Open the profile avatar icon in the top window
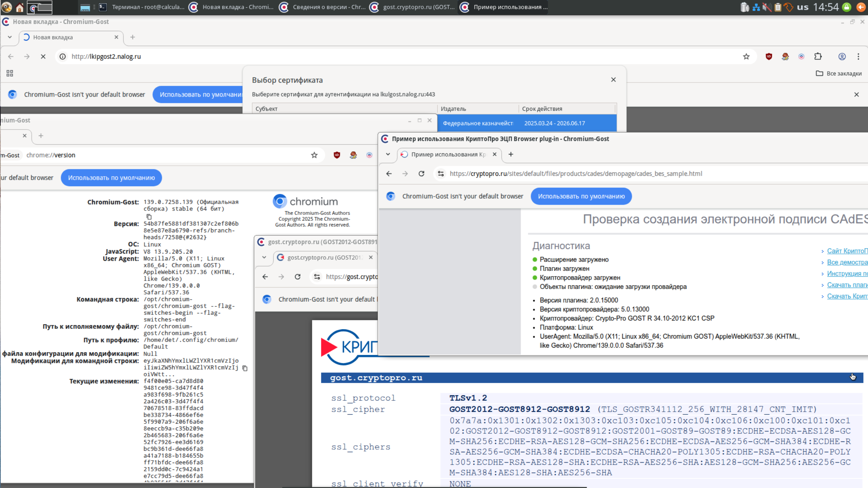Screen dimensions: 868x488 [842, 56]
